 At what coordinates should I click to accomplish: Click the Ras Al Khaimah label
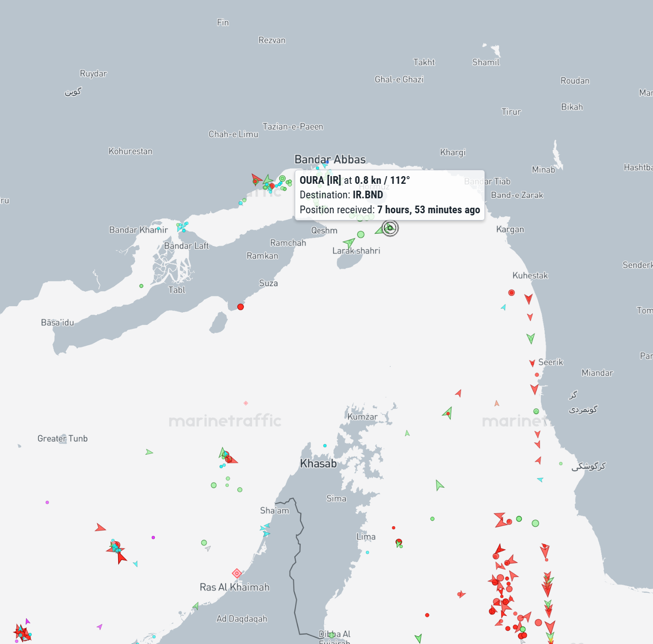pyautogui.click(x=235, y=587)
